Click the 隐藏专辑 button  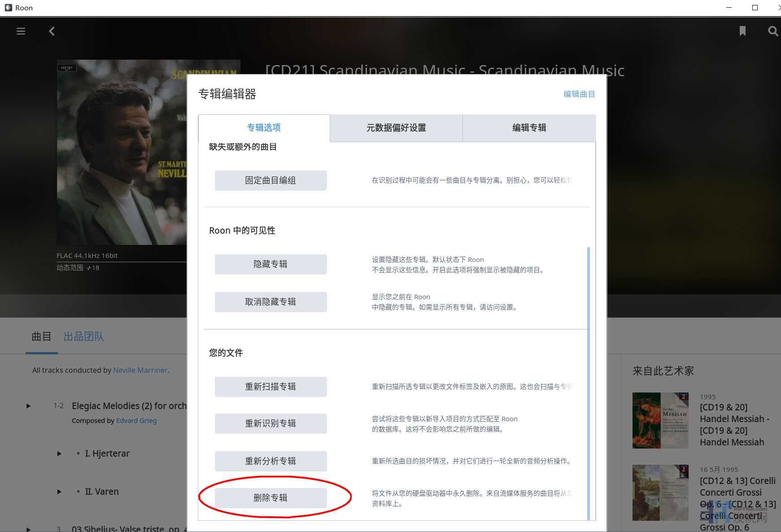tap(271, 264)
